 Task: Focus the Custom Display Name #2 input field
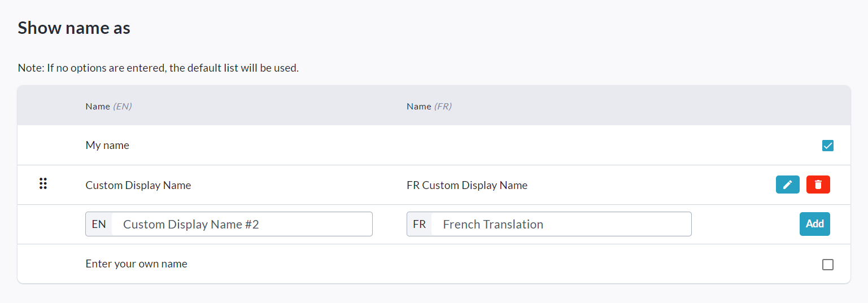242,224
